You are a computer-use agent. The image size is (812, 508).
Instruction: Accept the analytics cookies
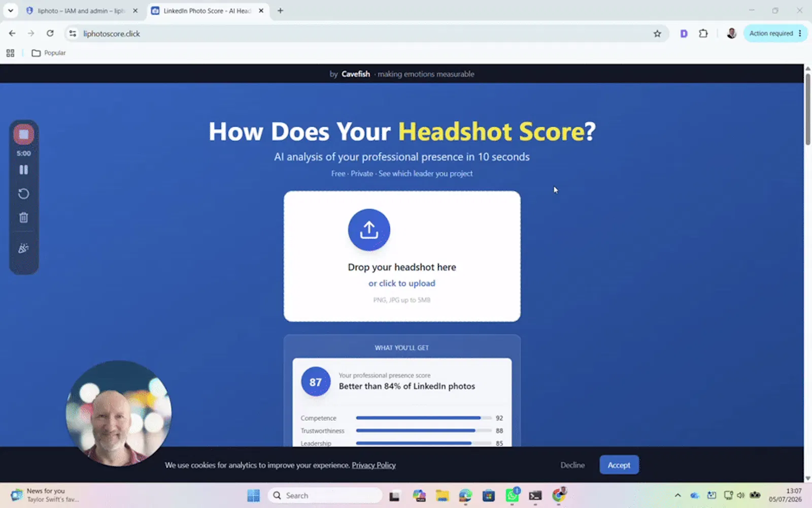point(619,465)
